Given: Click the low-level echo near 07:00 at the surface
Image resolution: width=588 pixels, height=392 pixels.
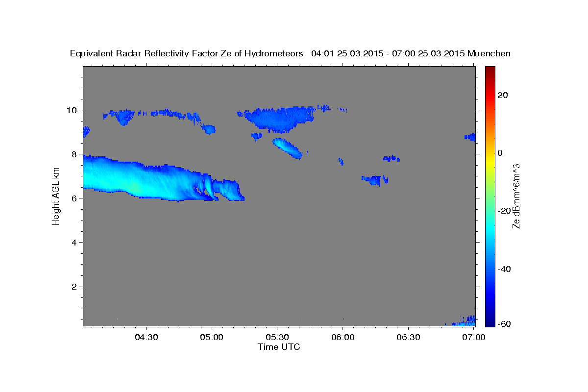Looking at the screenshot, I should (463, 321).
